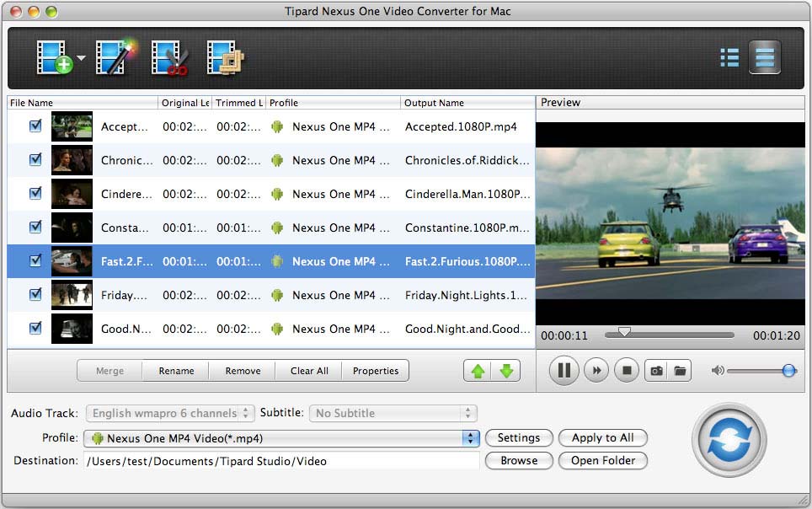Click Android profile icon in Cinderella row
The width and height of the screenshot is (812, 509).
coord(277,194)
